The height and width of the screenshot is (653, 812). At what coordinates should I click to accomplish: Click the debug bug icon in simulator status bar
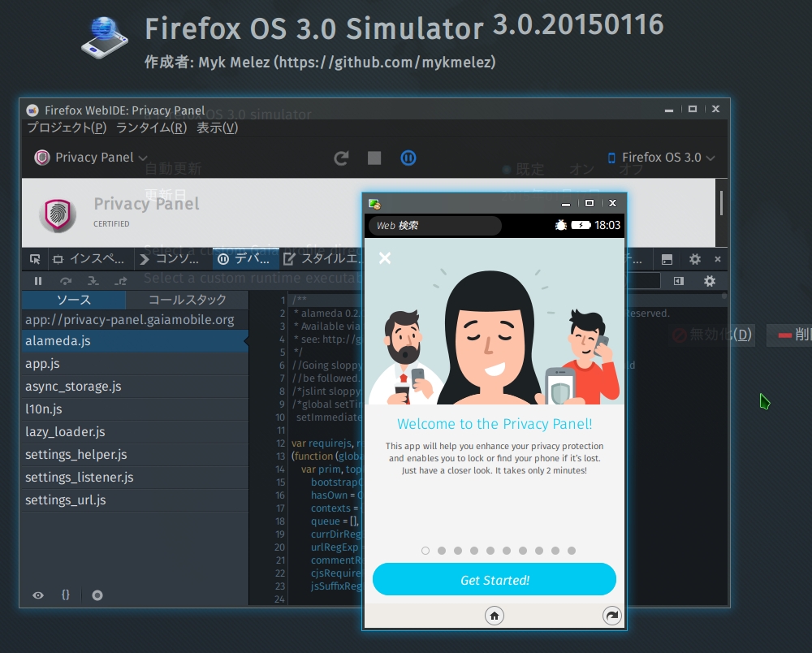point(561,225)
